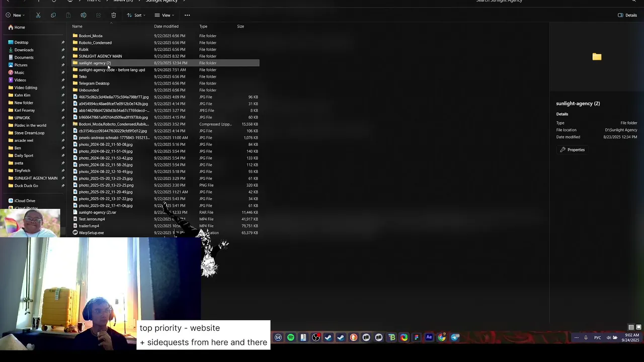
Task: Click the Home icon in navigation pane
Action: (11, 27)
